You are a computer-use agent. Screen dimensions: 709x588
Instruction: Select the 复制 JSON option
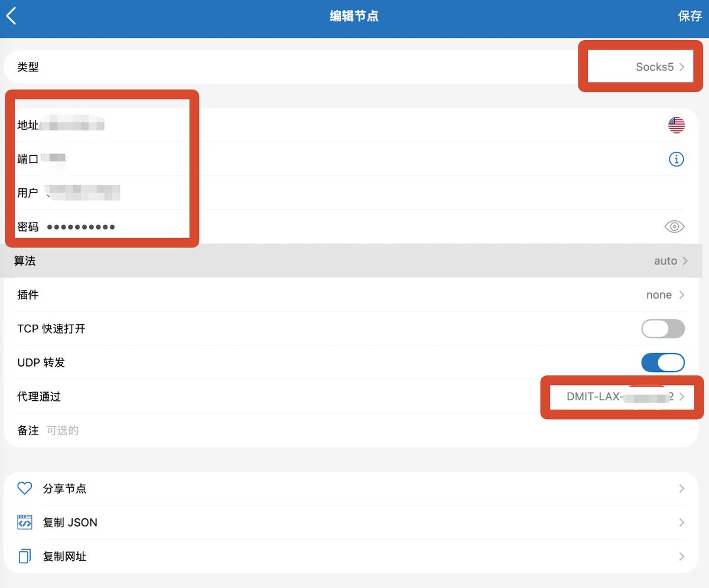(351, 522)
